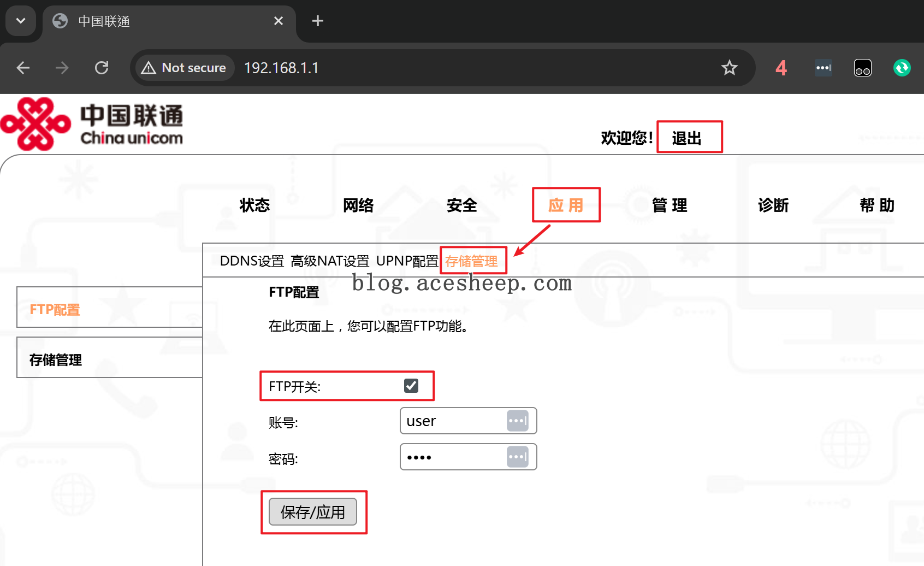Click the FTP配置 heading text
The height and width of the screenshot is (566, 924).
tap(294, 292)
